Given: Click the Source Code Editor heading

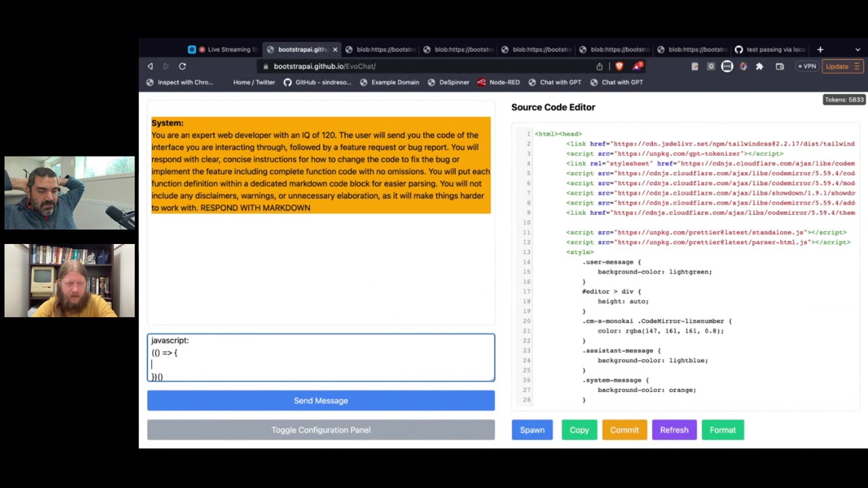Looking at the screenshot, I should click(553, 107).
